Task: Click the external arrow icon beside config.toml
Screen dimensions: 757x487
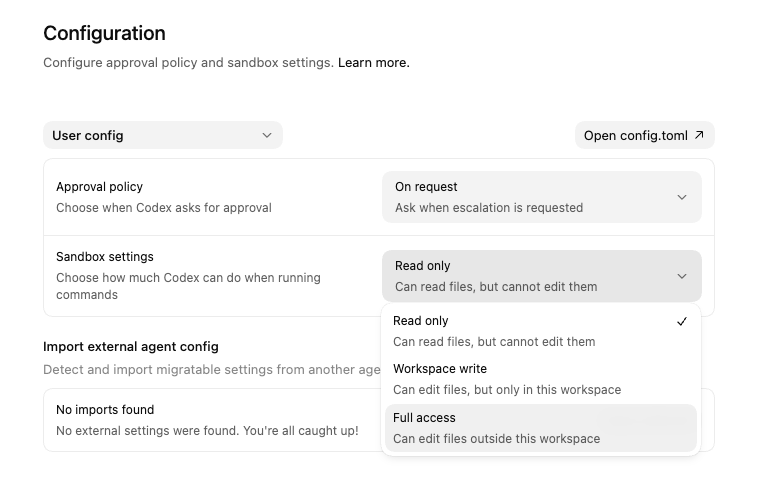Action: pos(699,135)
